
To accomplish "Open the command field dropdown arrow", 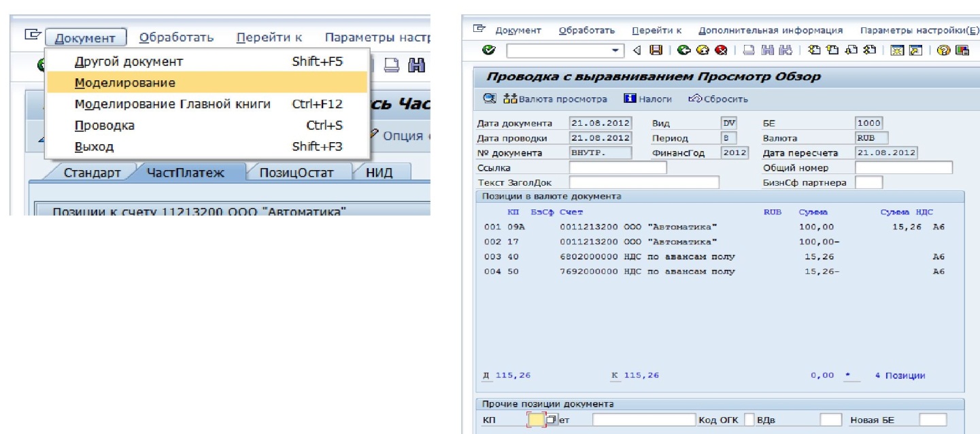I will [x=615, y=50].
